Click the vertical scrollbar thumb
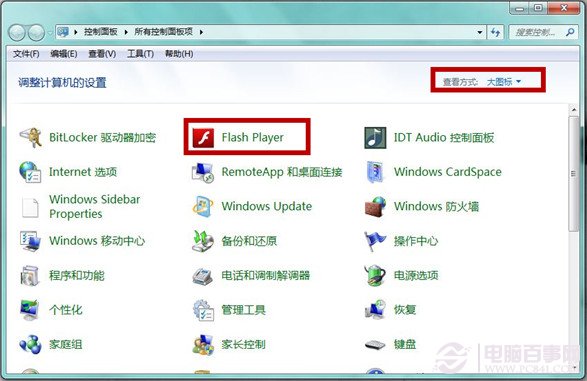The width and height of the screenshot is (587, 381). (573, 174)
